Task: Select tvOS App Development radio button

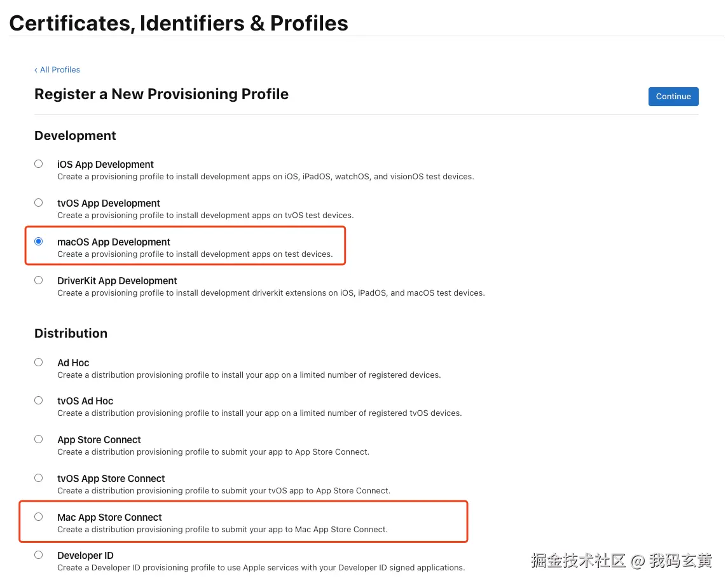Action: 39,203
